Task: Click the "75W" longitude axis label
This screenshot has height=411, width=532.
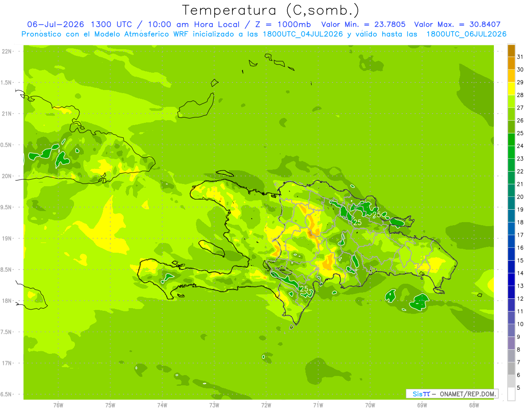Action: [110, 405]
